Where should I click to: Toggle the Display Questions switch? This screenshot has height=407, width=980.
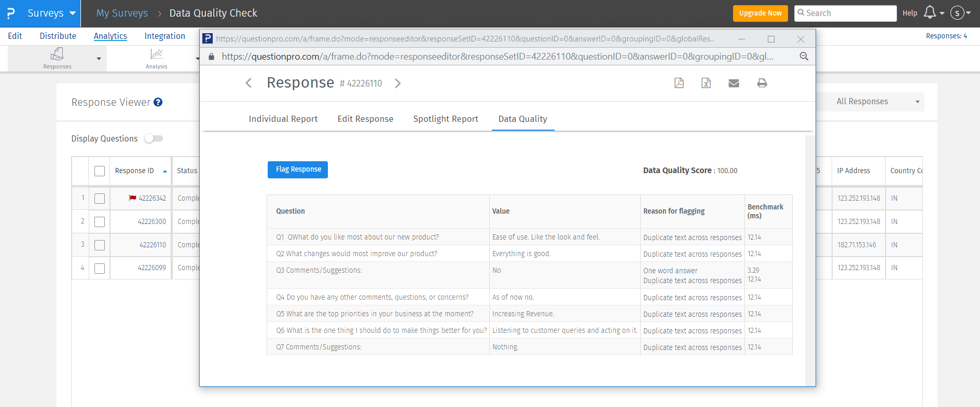[154, 138]
